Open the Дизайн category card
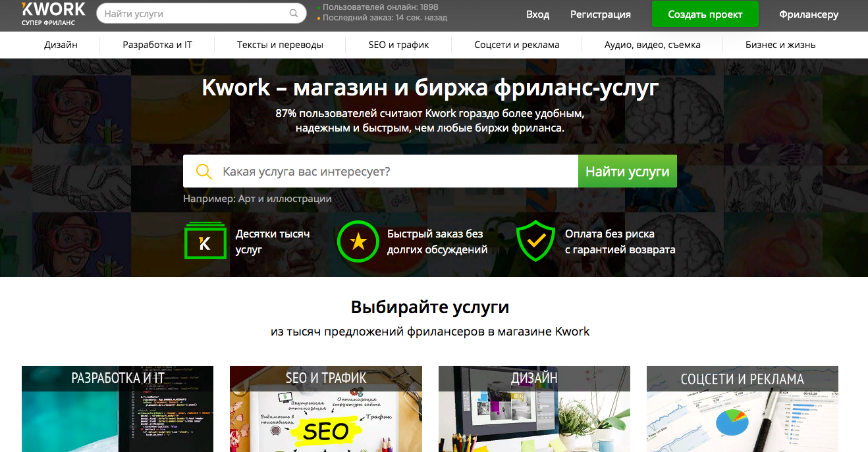 tap(534, 409)
